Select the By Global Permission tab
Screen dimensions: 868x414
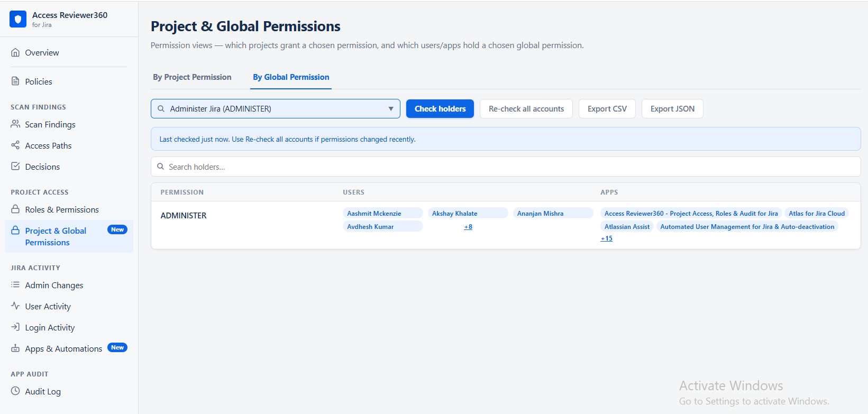(x=291, y=77)
